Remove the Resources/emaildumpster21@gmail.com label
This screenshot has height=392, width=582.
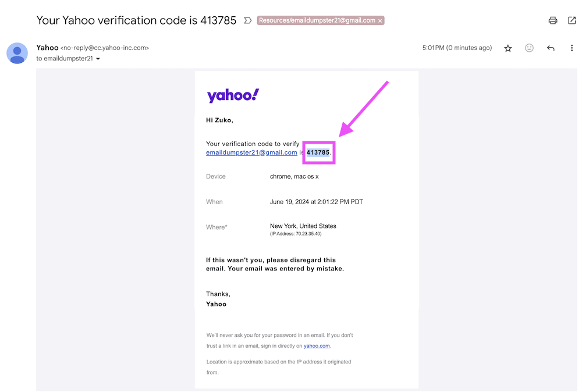(x=381, y=20)
